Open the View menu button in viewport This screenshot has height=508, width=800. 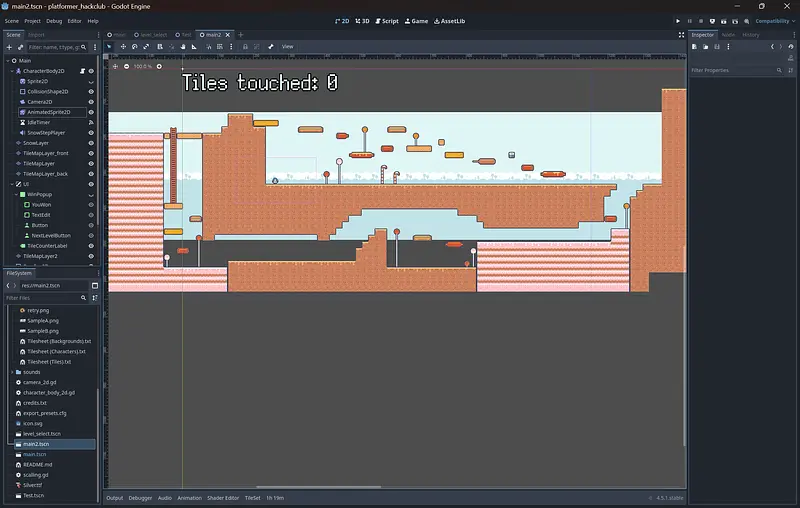pyautogui.click(x=287, y=46)
